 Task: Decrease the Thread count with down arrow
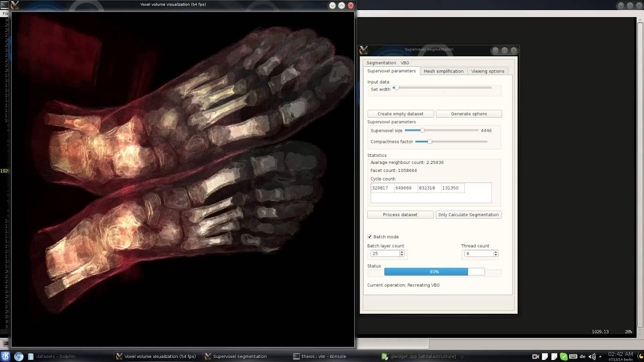(496, 255)
